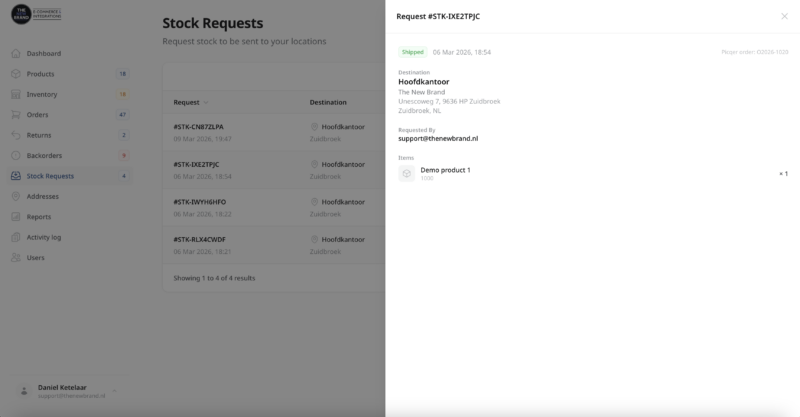
Task: Click location pin in #STK-RLX4CWDF row
Action: coord(314,239)
